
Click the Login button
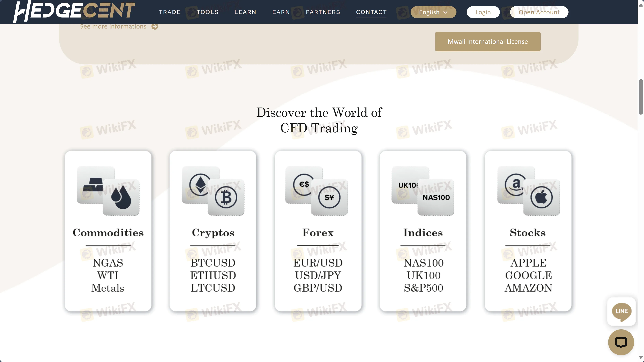click(x=483, y=12)
